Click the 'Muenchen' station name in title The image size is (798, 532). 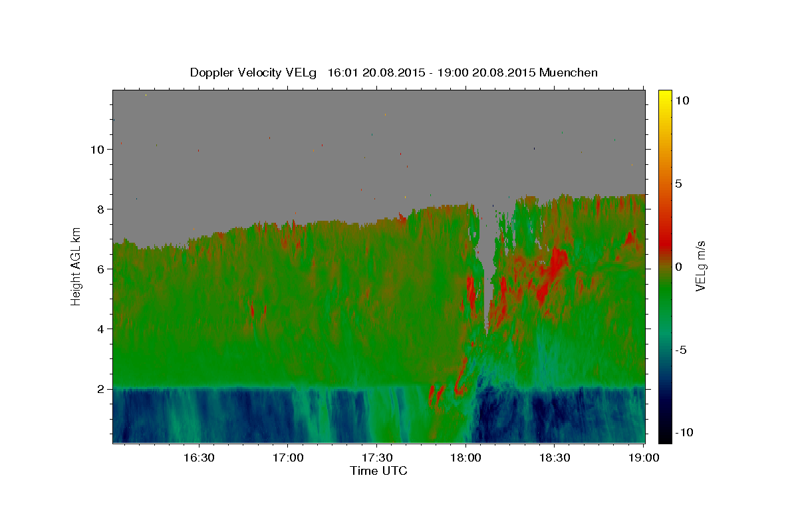pos(569,72)
